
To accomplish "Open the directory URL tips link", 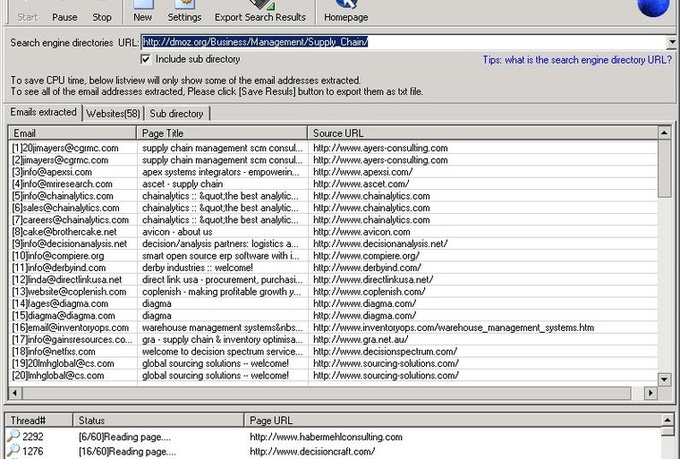I will (x=577, y=60).
